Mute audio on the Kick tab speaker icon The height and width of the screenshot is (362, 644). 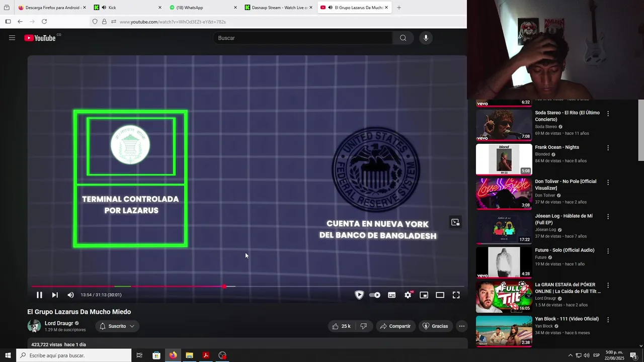104,8
